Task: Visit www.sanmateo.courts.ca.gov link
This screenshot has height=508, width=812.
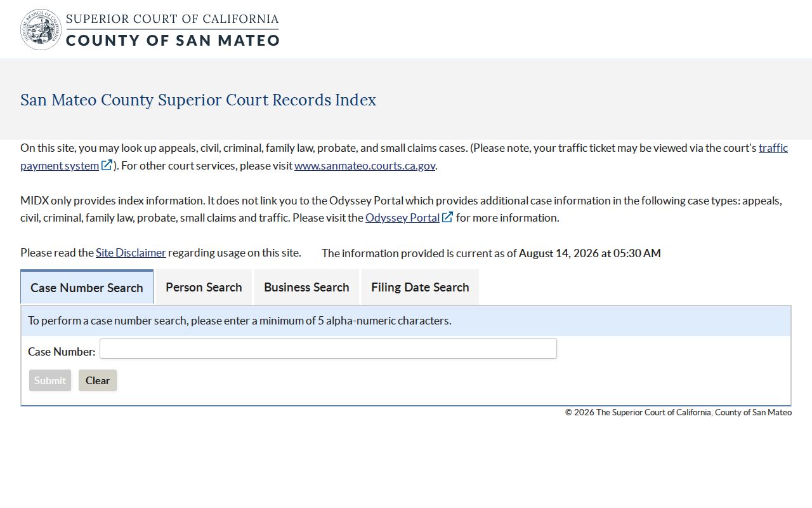Action: (x=365, y=165)
